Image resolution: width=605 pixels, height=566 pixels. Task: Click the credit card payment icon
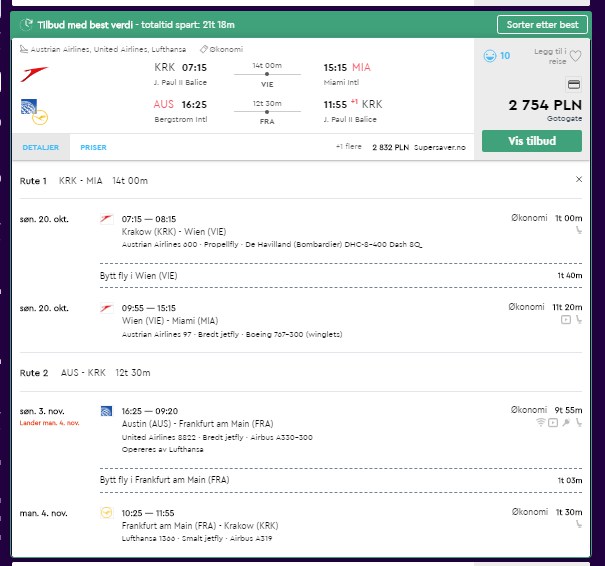[x=574, y=84]
